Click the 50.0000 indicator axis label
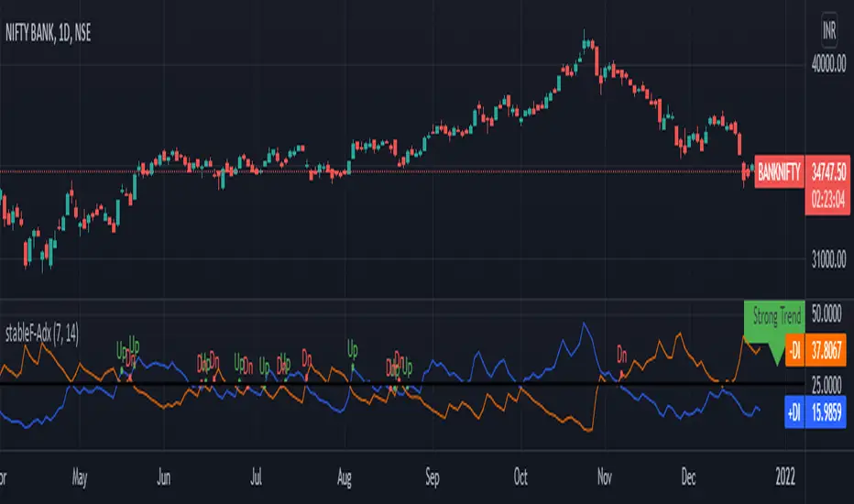854x504 pixels. click(x=827, y=313)
